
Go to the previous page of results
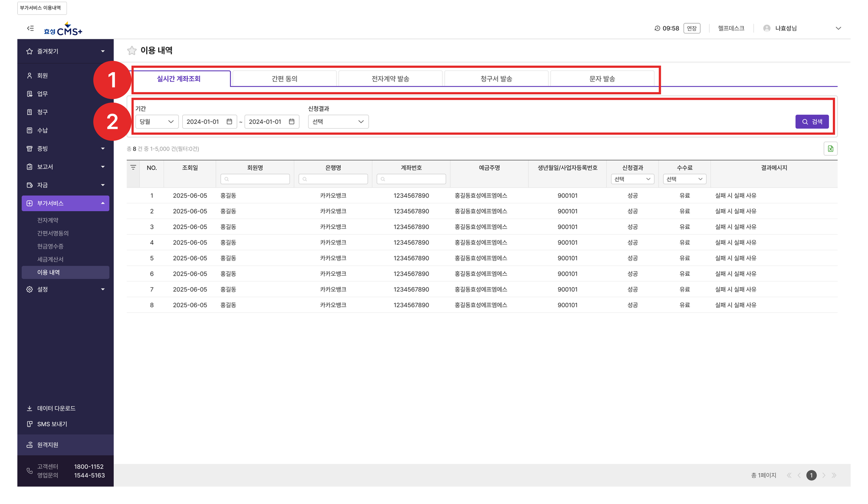[799, 476]
